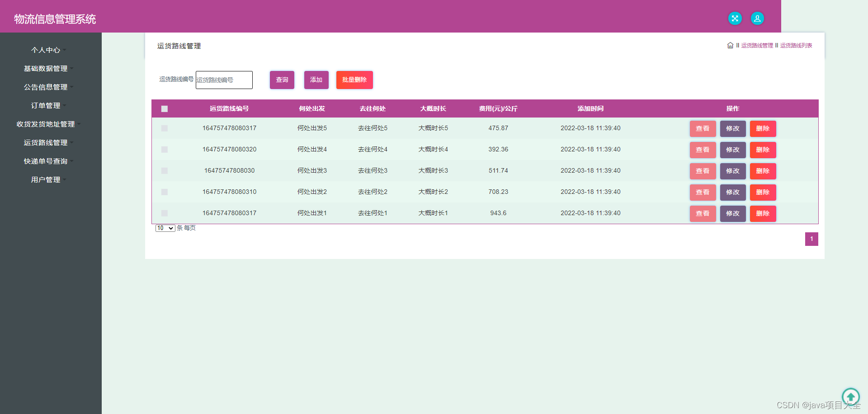The width and height of the screenshot is (868, 414).
Task: Click 修改 for the 何处出发5 row
Action: coord(733,129)
